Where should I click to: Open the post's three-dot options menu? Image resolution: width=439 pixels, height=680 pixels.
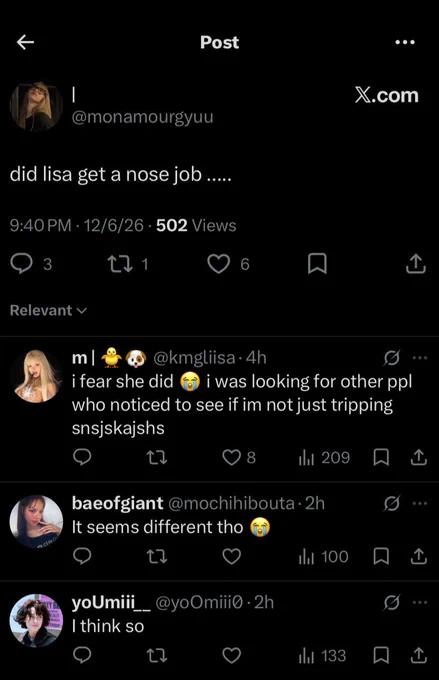pyautogui.click(x=405, y=42)
